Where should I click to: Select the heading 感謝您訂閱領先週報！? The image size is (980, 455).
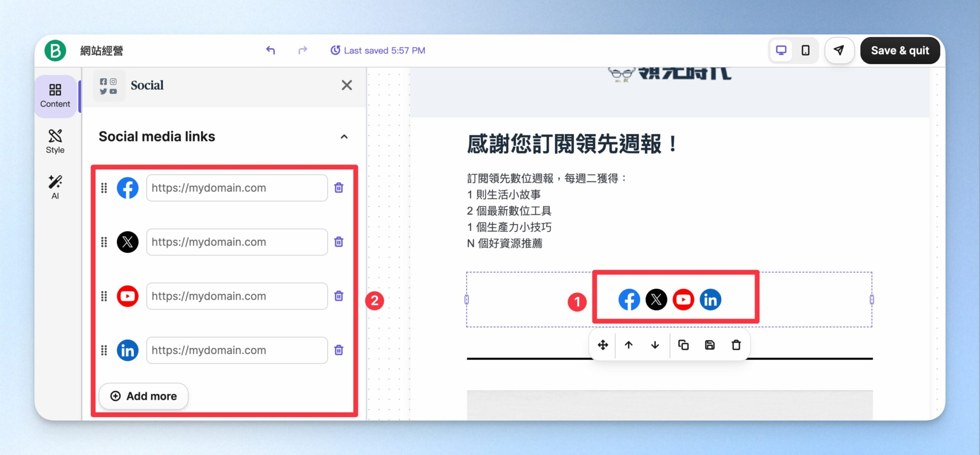click(x=573, y=144)
